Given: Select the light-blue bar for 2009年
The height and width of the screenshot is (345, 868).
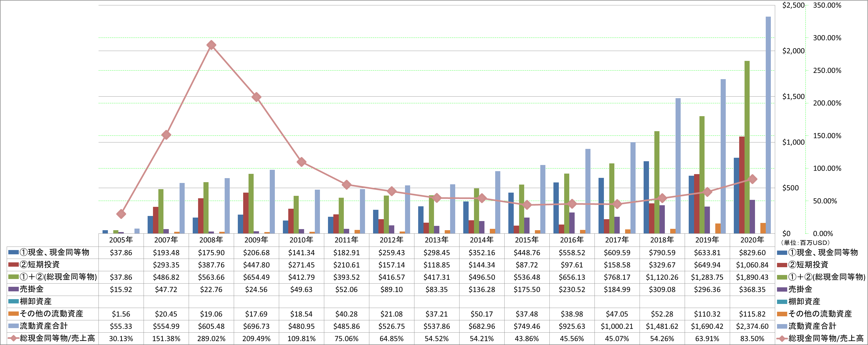Looking at the screenshot, I should click(x=272, y=201).
